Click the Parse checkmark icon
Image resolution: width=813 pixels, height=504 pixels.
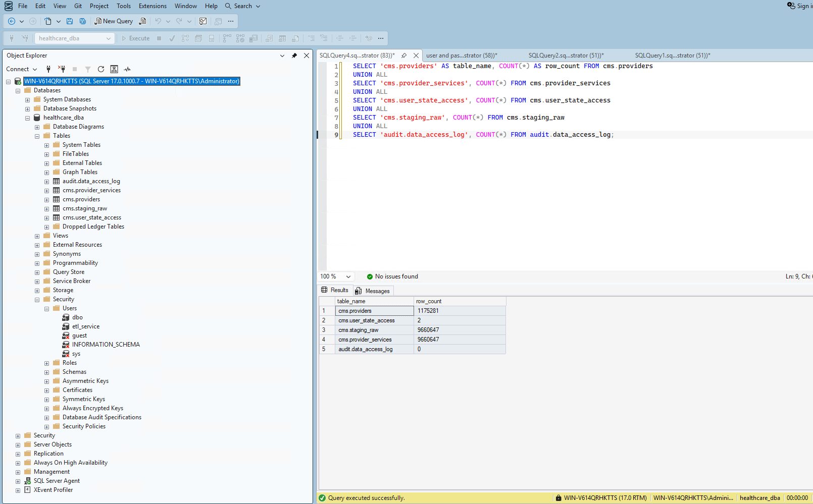(x=172, y=38)
